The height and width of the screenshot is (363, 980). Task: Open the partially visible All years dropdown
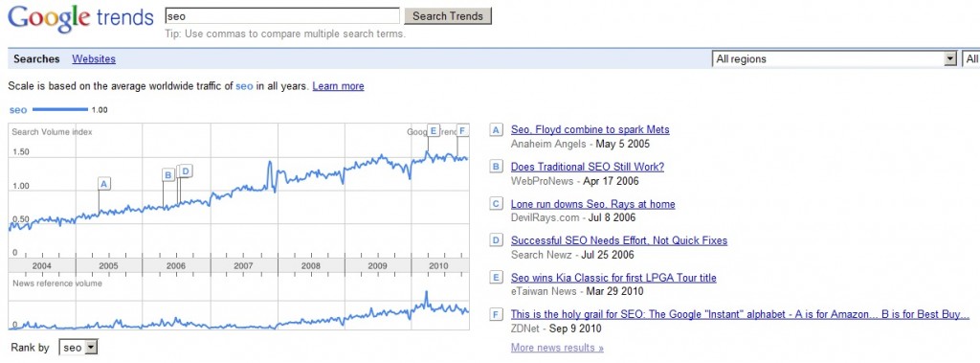971,58
